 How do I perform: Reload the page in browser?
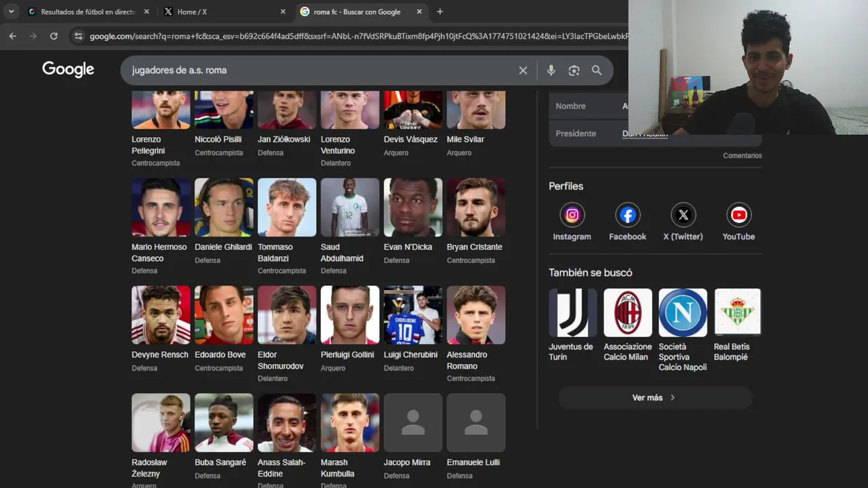pyautogui.click(x=54, y=36)
